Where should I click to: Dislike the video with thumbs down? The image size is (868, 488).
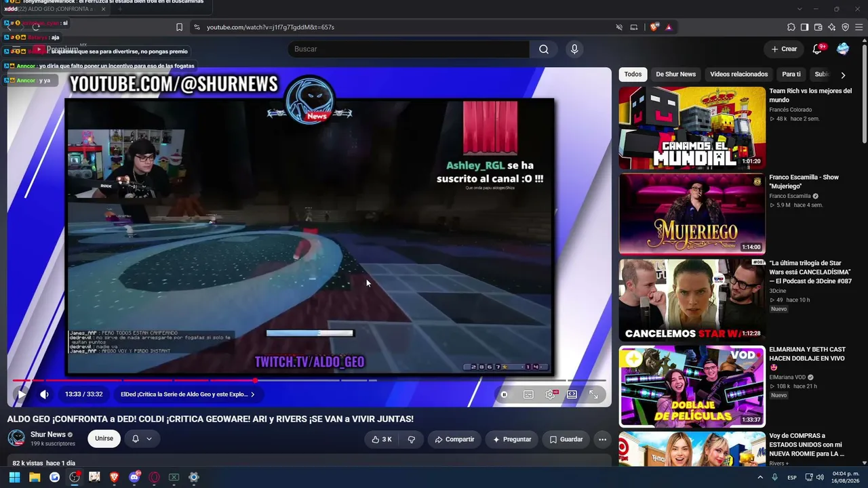(x=412, y=439)
